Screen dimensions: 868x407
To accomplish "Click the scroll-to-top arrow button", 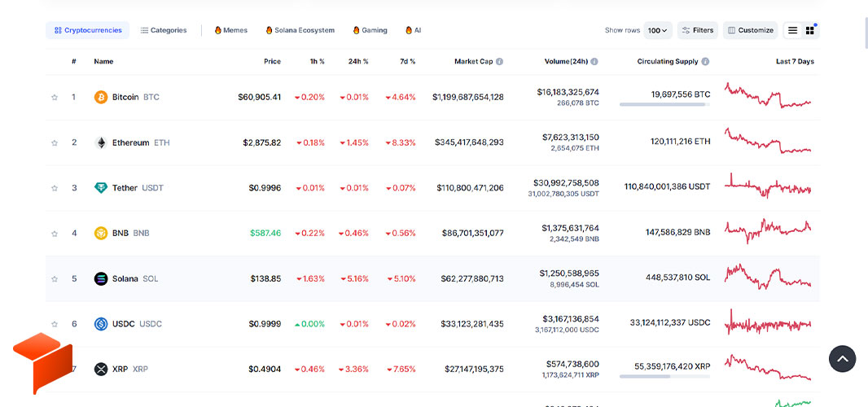I will (842, 359).
